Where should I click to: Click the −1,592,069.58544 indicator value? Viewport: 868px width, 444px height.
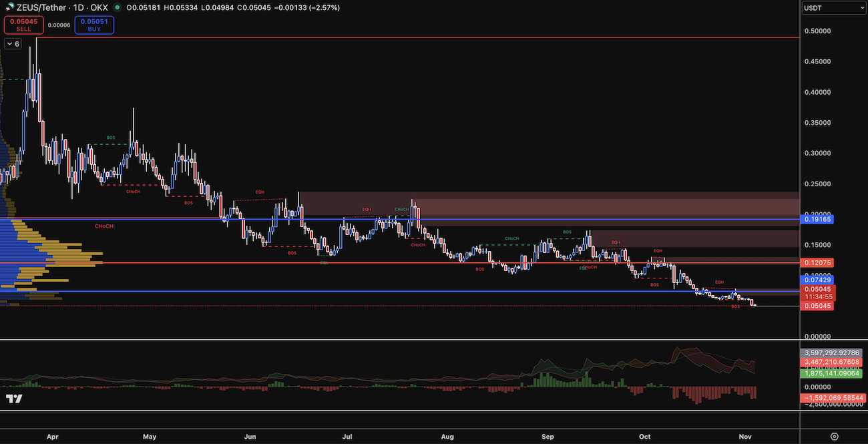tap(833, 399)
